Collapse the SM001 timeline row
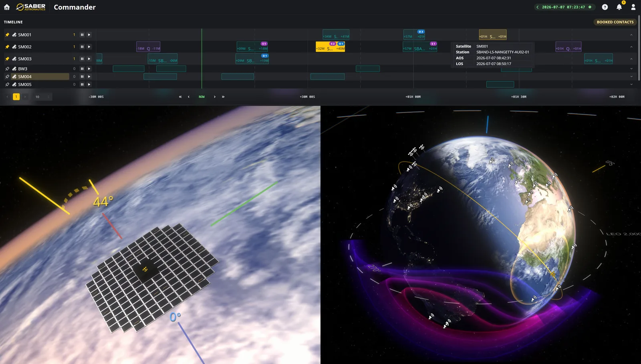Image resolution: width=641 pixels, height=364 pixels. point(631,35)
